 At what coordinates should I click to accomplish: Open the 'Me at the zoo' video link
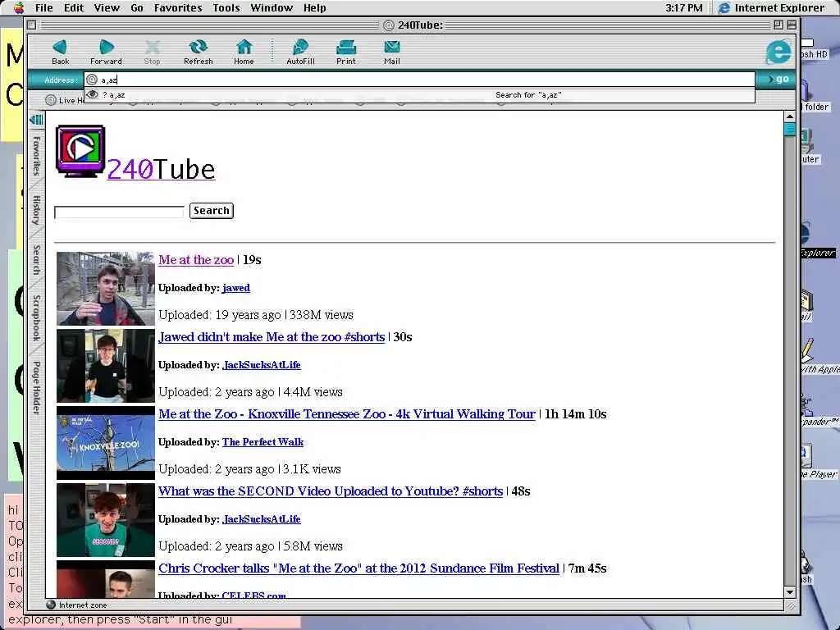pyautogui.click(x=196, y=260)
